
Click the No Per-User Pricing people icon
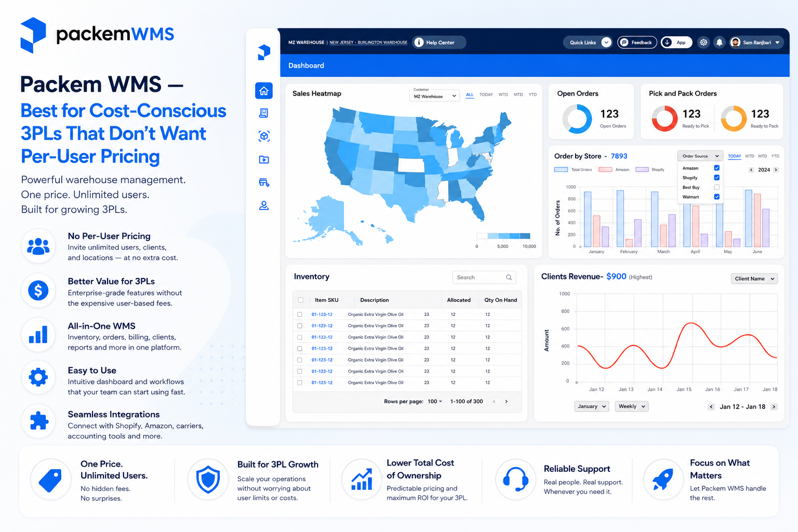(x=38, y=246)
